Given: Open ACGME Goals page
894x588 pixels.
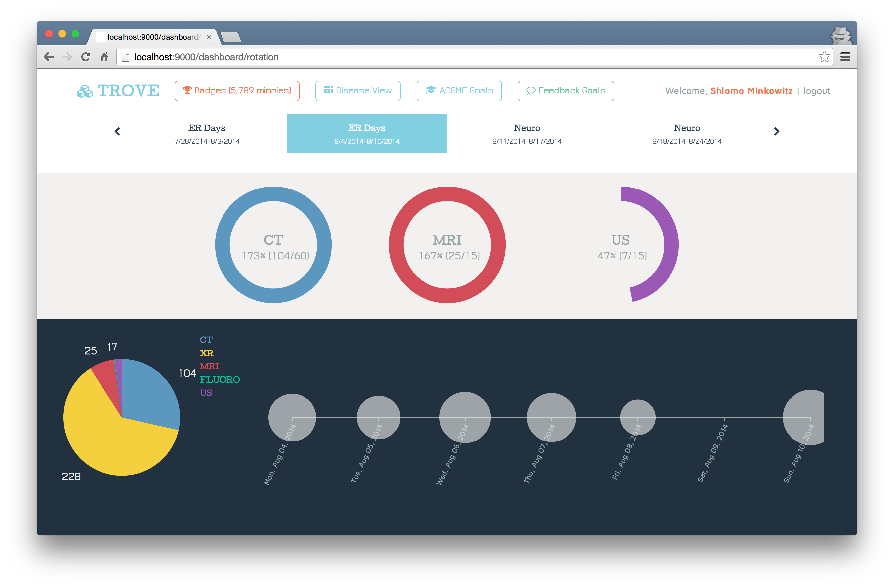Looking at the screenshot, I should coord(459,91).
